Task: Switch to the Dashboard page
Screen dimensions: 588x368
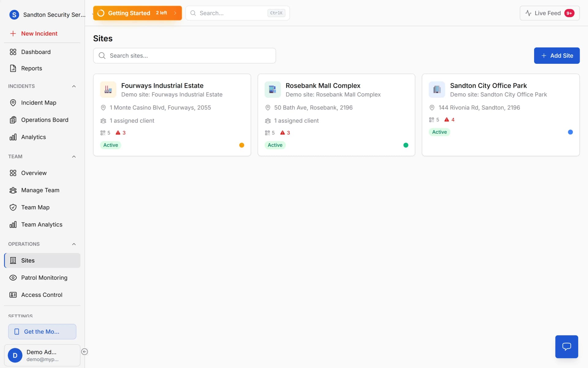Action: 36,52
